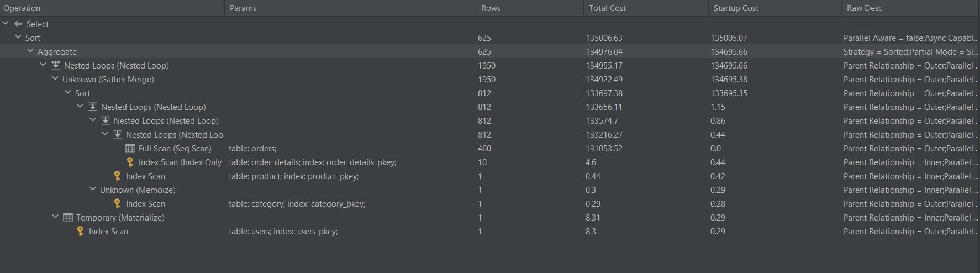Click key icon for users Index Scan row
This screenshot has height=273, width=980.
(x=80, y=232)
